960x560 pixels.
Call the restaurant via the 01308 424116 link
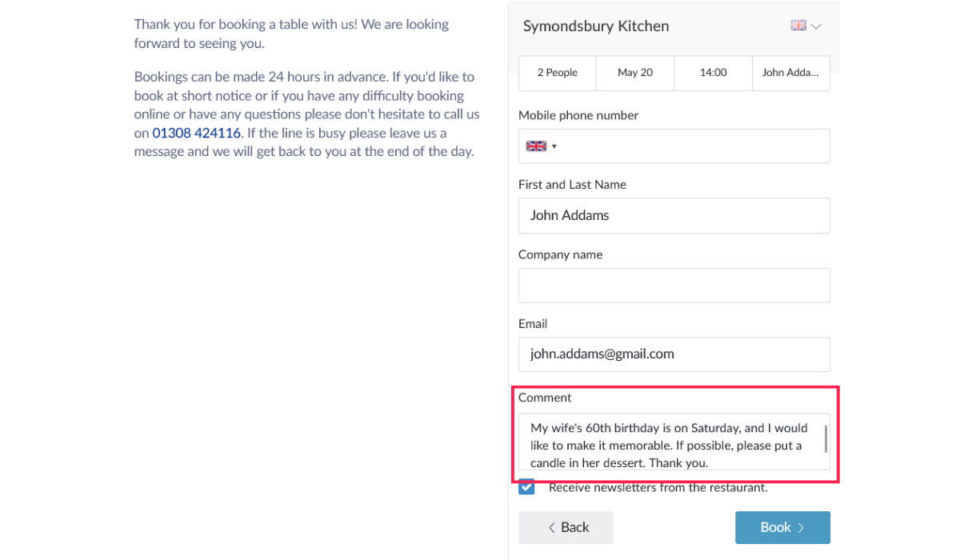[x=196, y=133]
